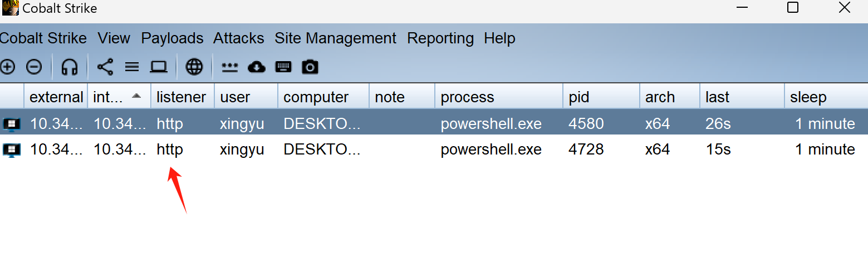Open downloaded files cloud icon
The width and height of the screenshot is (868, 274).
tap(256, 67)
